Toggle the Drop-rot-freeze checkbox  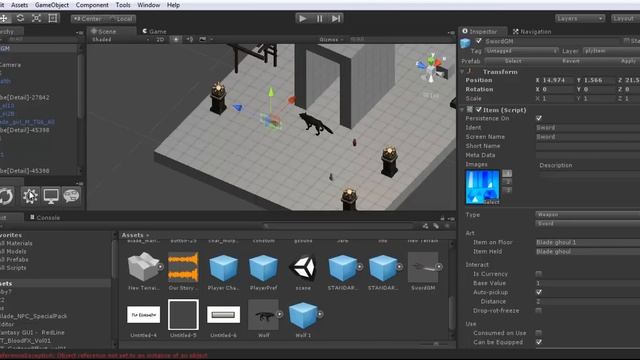[x=539, y=310]
